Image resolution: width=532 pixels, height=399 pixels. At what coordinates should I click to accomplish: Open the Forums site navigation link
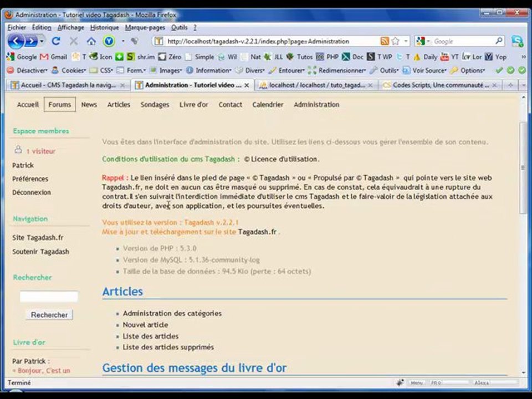coord(60,105)
